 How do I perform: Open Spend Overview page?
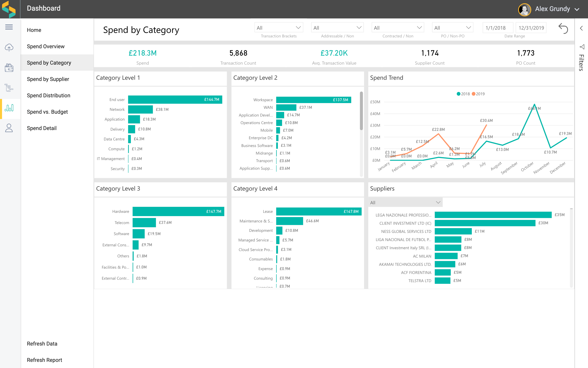(x=46, y=46)
